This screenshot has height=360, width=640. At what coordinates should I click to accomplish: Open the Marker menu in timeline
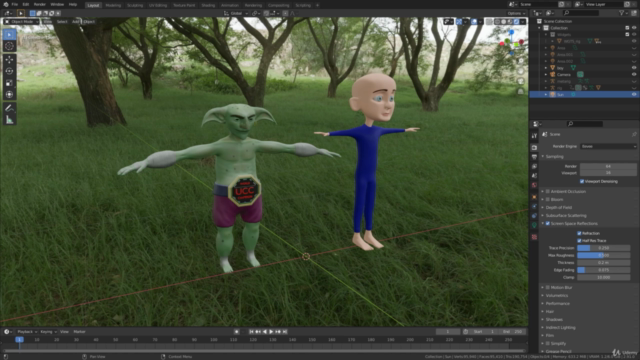tap(80, 332)
